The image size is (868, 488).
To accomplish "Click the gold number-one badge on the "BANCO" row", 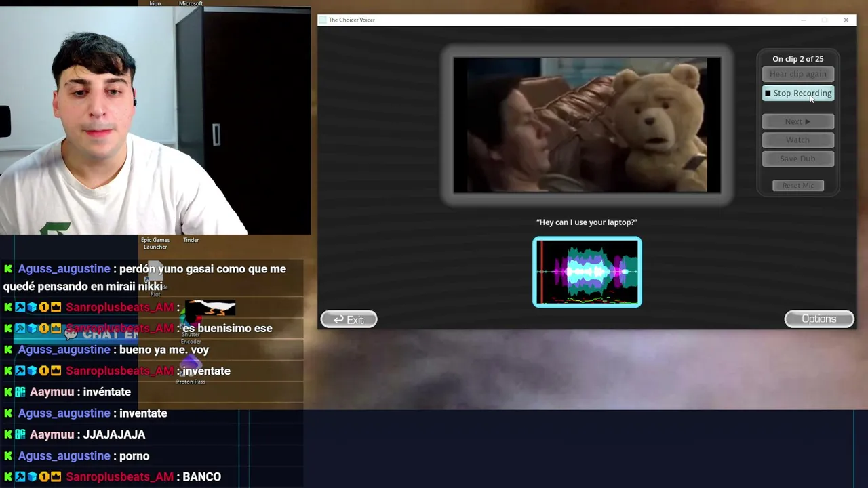I will point(43,477).
